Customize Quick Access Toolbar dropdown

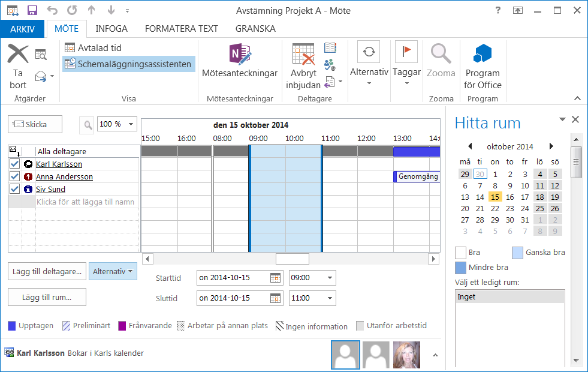[x=128, y=11]
